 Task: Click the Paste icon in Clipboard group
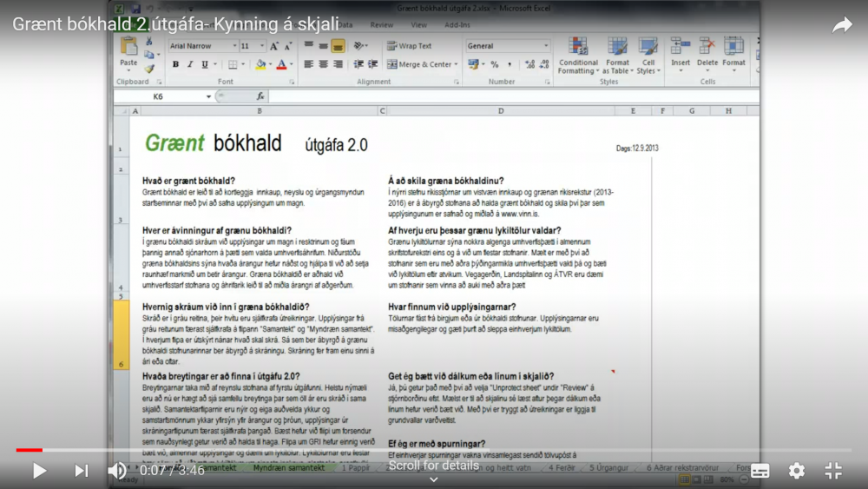pyautogui.click(x=128, y=50)
